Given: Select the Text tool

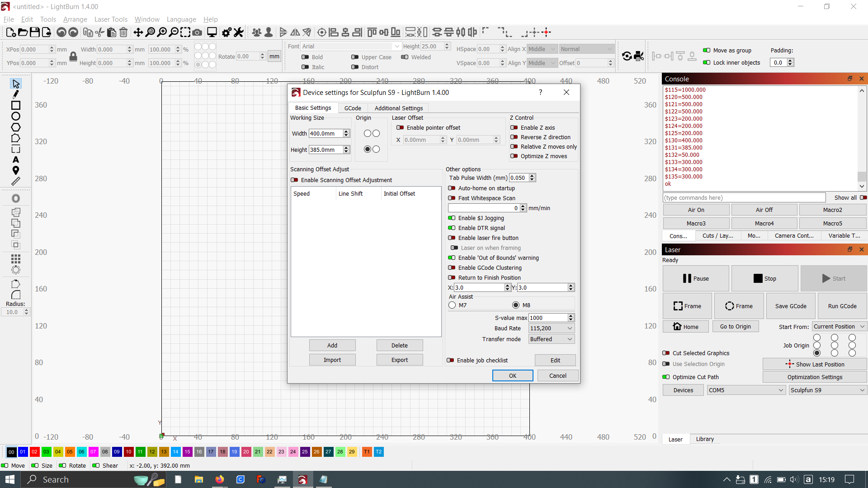Looking at the screenshot, I should point(16,160).
